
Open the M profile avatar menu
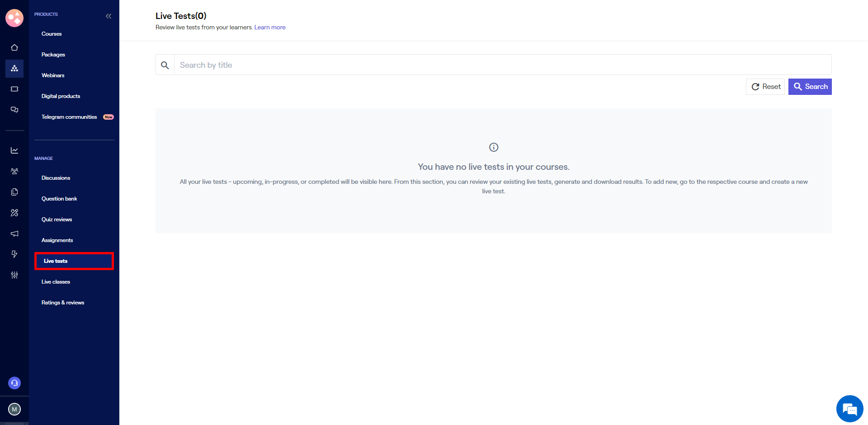pos(14,409)
